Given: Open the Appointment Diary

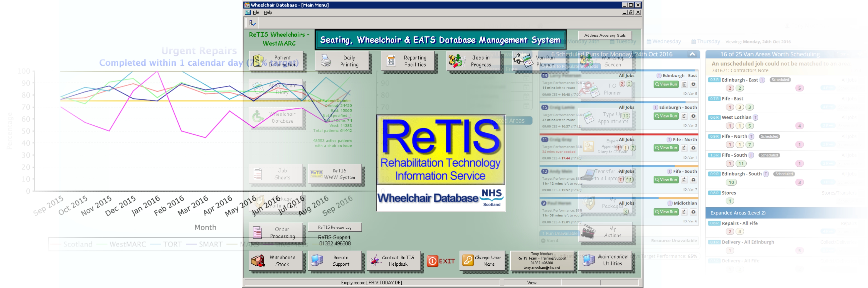Looking at the screenshot, I should click(276, 89).
